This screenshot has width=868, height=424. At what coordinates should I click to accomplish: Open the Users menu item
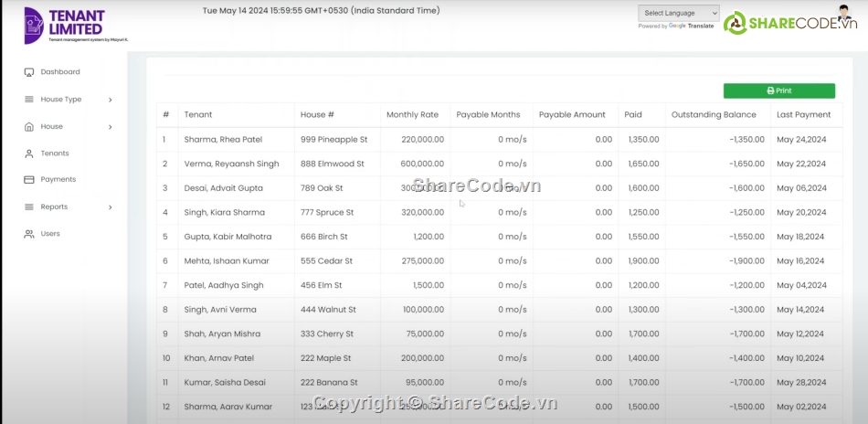coord(50,234)
